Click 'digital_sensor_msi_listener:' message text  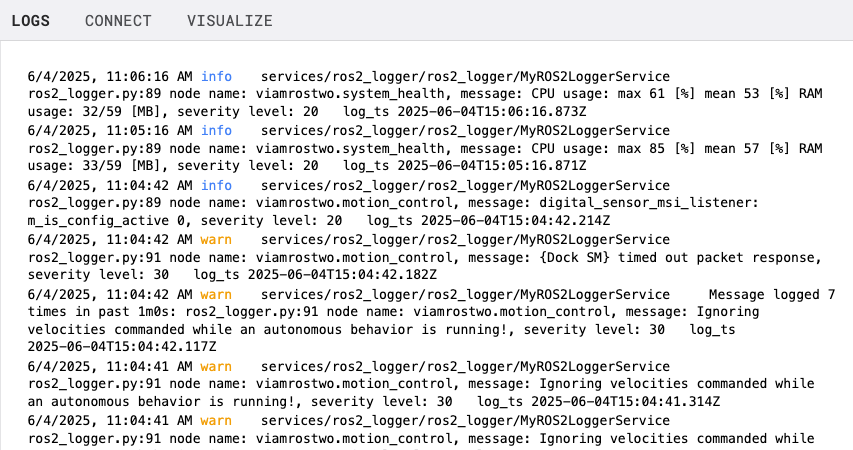[x=648, y=203]
